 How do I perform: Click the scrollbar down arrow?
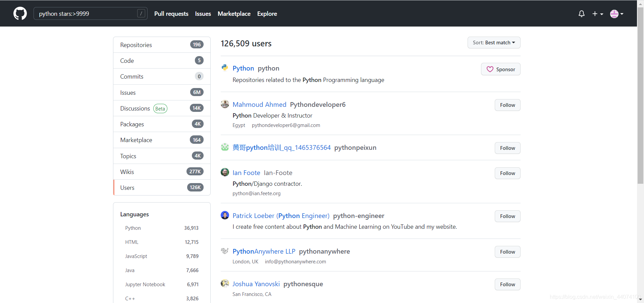640,299
